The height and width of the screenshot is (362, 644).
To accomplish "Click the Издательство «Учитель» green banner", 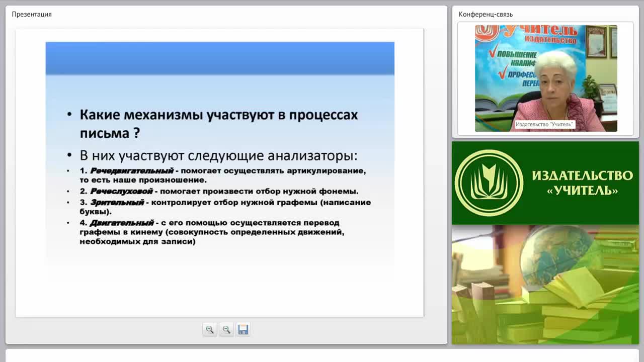I will coord(545,183).
